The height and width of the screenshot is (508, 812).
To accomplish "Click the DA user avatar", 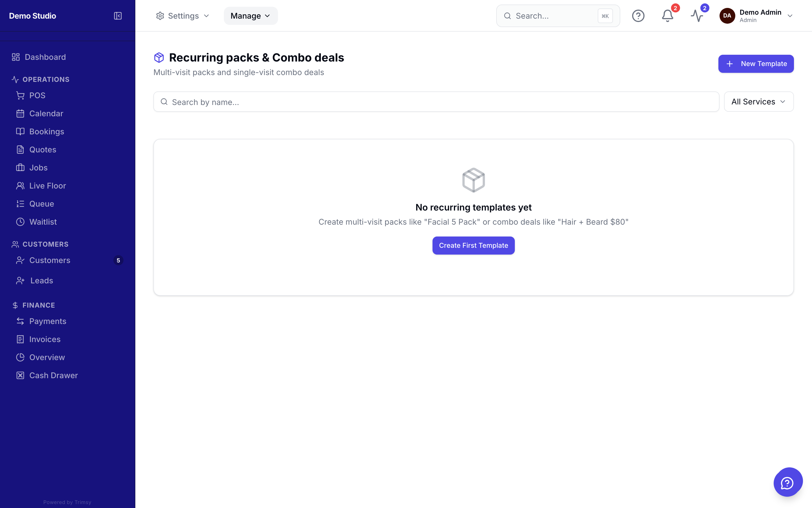I will click(x=727, y=16).
